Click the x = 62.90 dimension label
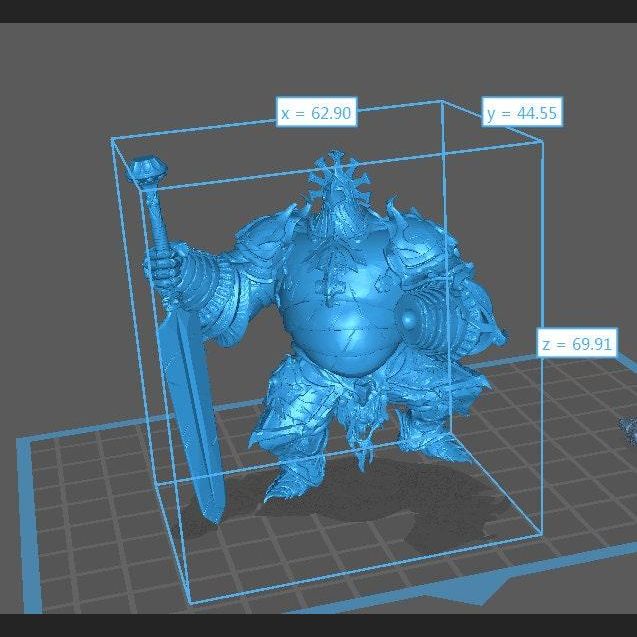This screenshot has height=637, width=637. click(316, 113)
